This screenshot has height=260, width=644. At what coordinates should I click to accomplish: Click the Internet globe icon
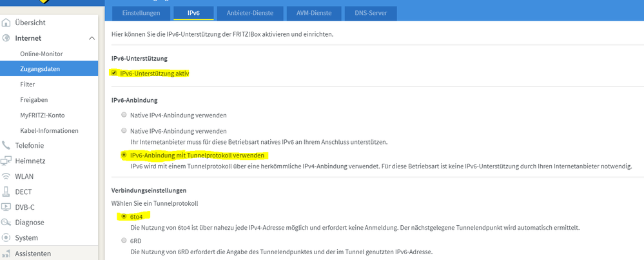(x=6, y=38)
